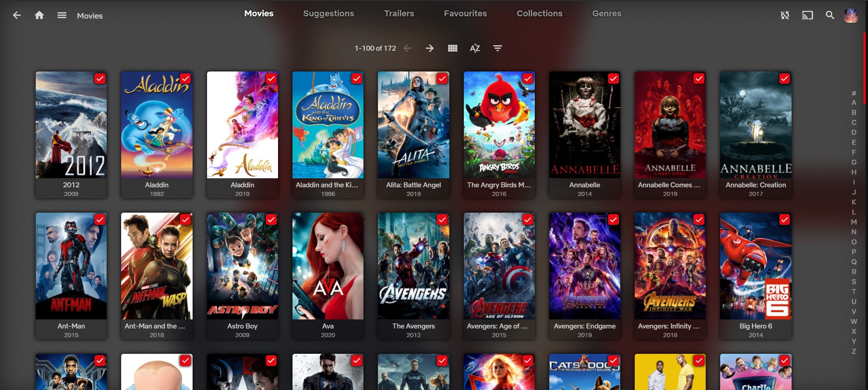Open the home screen icon
Image resolution: width=868 pixels, height=390 pixels.
[39, 15]
